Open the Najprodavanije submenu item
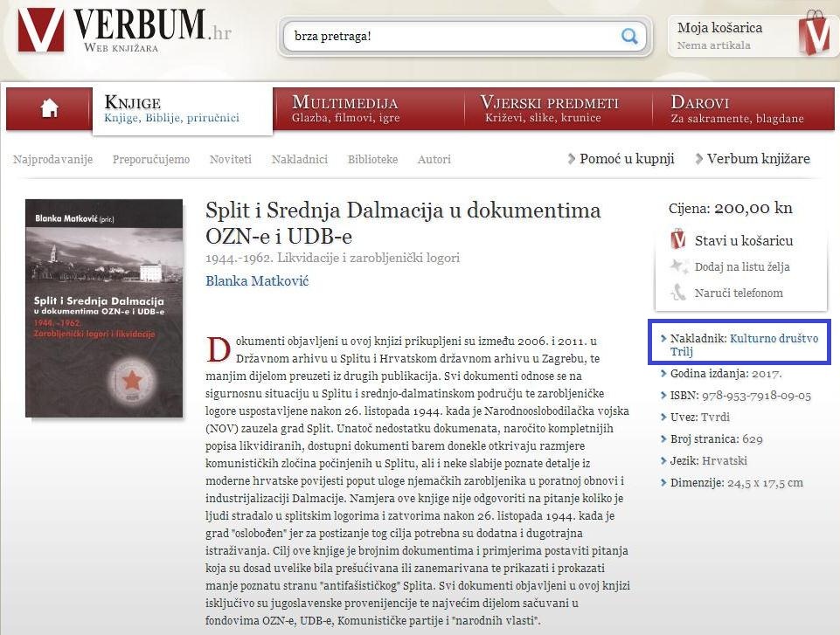 pyautogui.click(x=52, y=160)
